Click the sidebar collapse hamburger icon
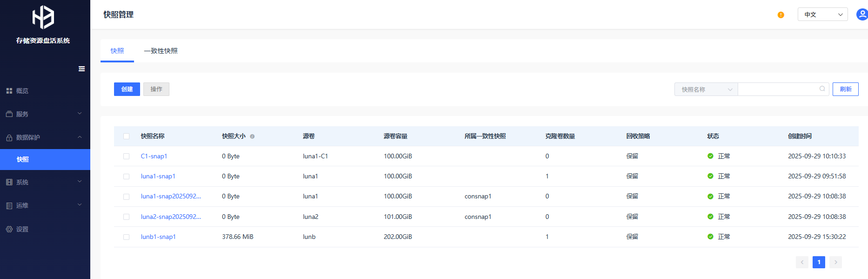 click(x=81, y=69)
